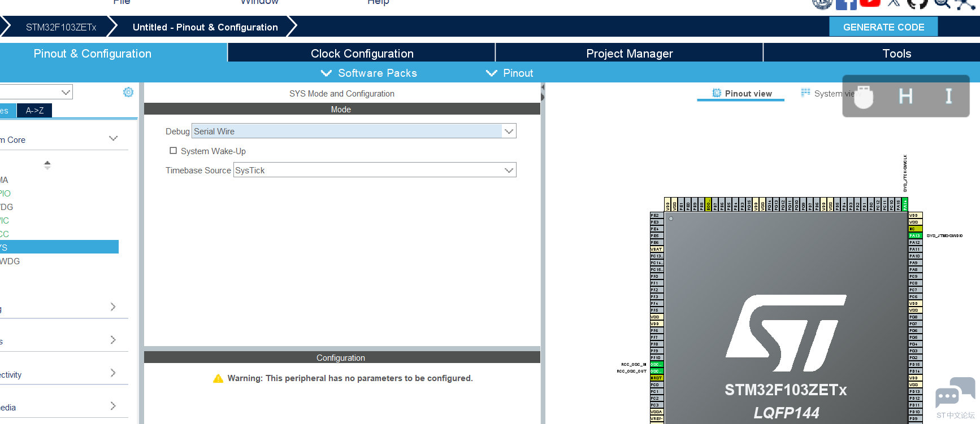Click the H overlay icon
Screen dimensions: 980x424
coord(906,96)
